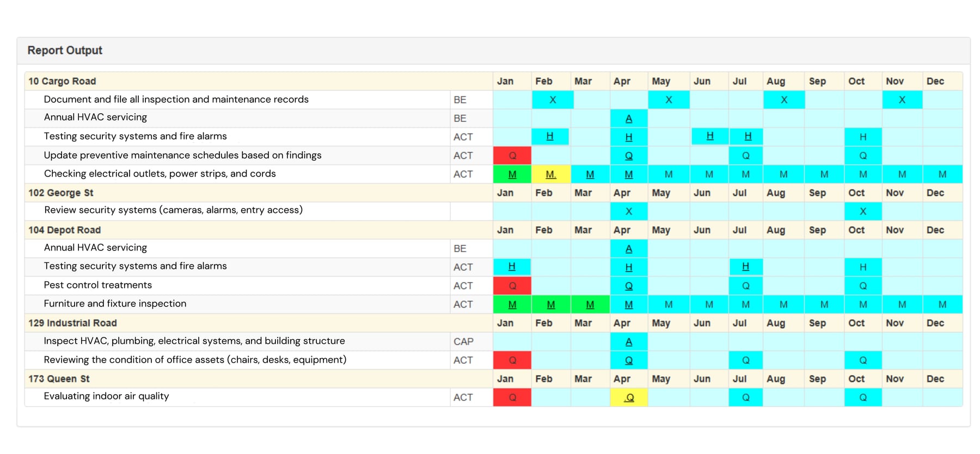Click July Q in Reviewing office assets row

pos(746,360)
